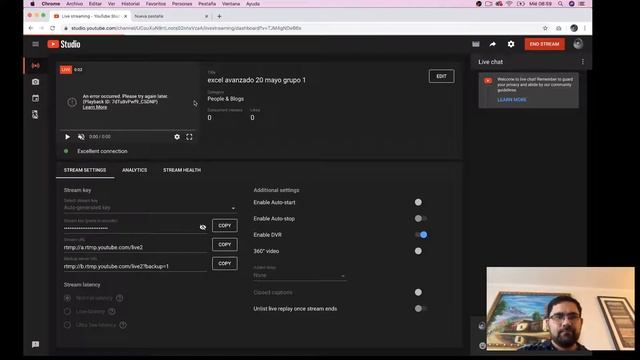This screenshot has width=640, height=360.
Task: Unmute the stream preview audio
Action: (x=81, y=137)
